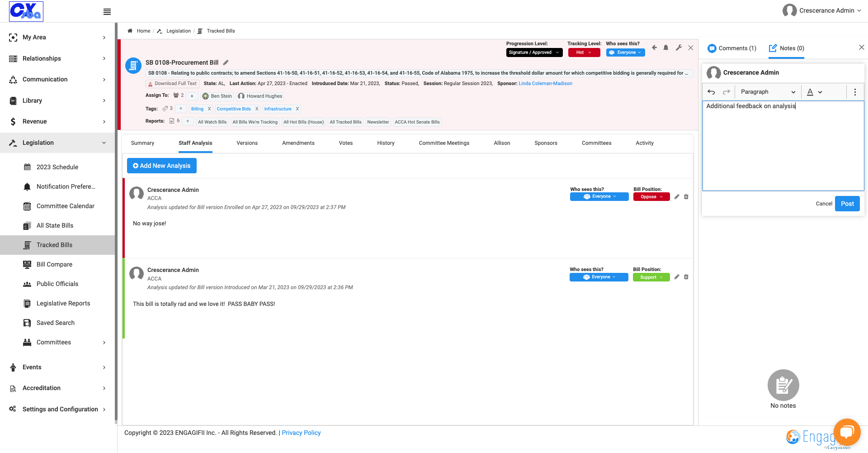Open Paragraph style dropdown in notes editor

[x=768, y=92]
